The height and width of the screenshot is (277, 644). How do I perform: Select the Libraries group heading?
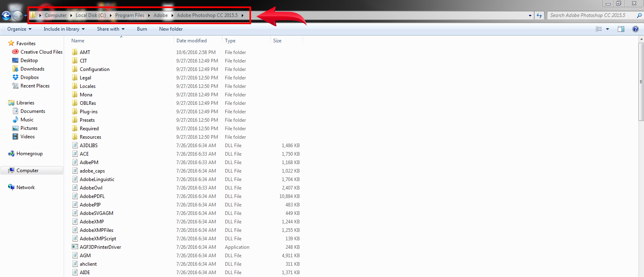25,103
